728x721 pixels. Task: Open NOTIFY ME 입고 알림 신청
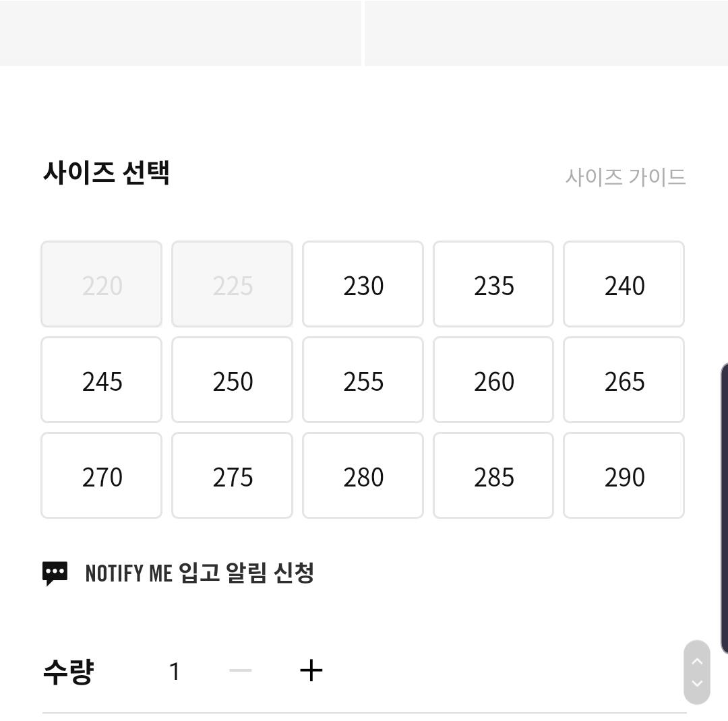point(200,573)
